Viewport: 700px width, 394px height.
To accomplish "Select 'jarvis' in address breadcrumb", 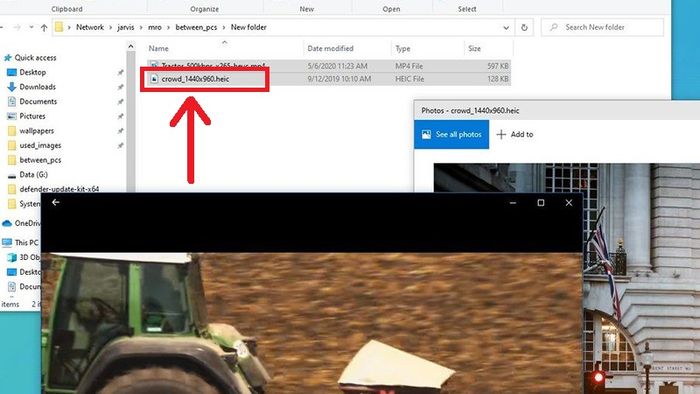I will (125, 27).
